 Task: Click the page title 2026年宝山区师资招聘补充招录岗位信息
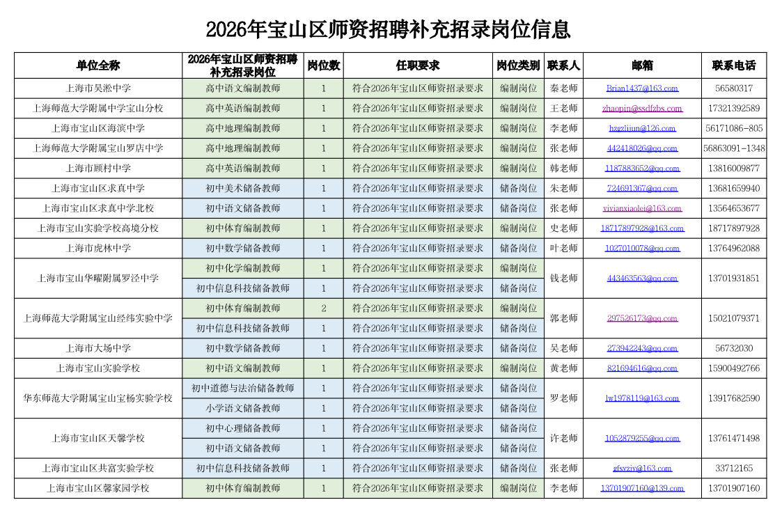[x=388, y=29]
